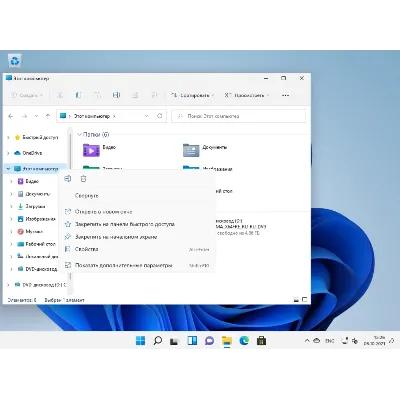The image size is (400, 400).
Task: Open the Сортировать (Sort) dropdown
Action: 192,95
